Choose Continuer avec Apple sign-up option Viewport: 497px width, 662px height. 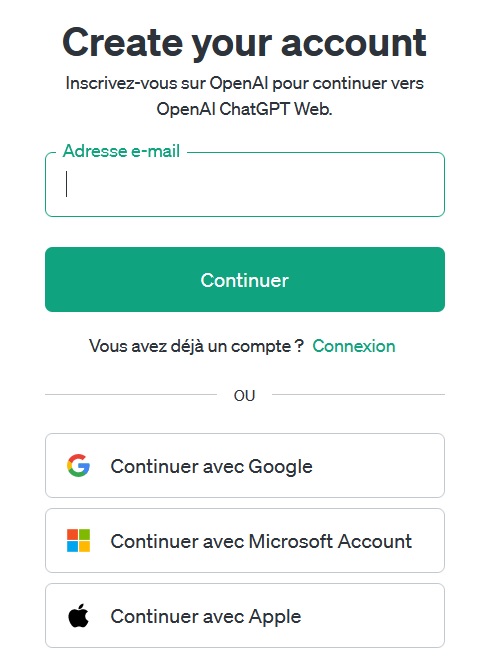[245, 616]
